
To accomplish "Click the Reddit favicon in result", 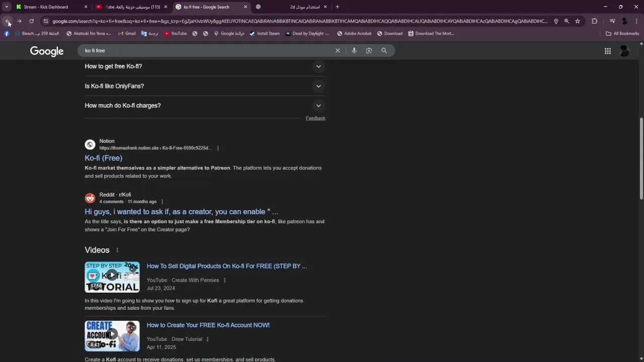I will click(x=90, y=198).
